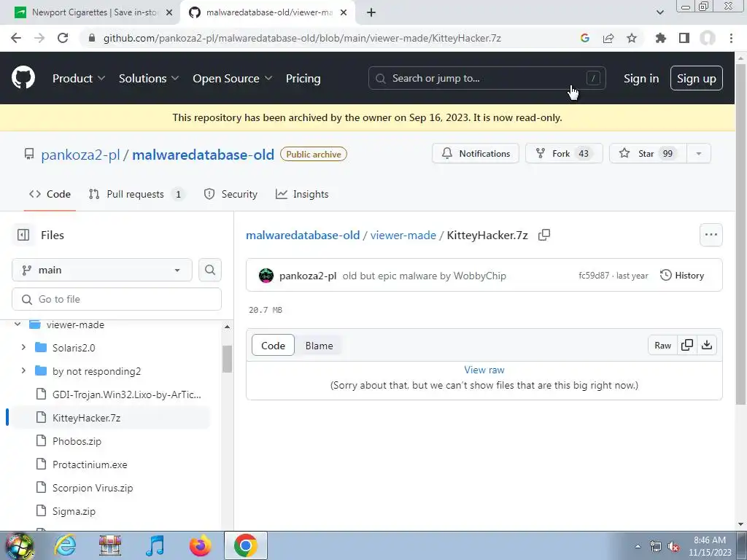Open Chrome extensions puzzle icon
This screenshot has height=560, width=747.
coord(660,38)
